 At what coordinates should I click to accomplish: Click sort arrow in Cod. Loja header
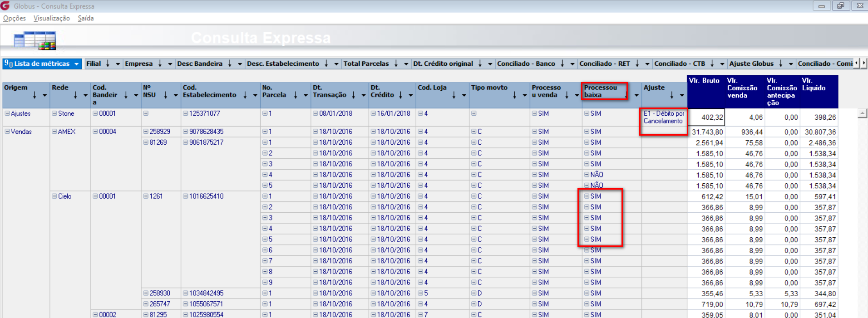tap(454, 95)
